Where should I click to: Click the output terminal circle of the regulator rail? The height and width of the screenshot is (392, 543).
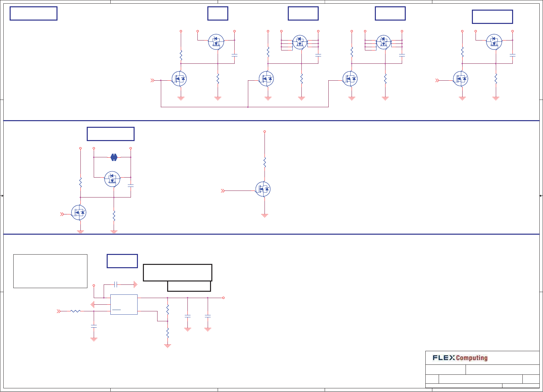click(223, 298)
